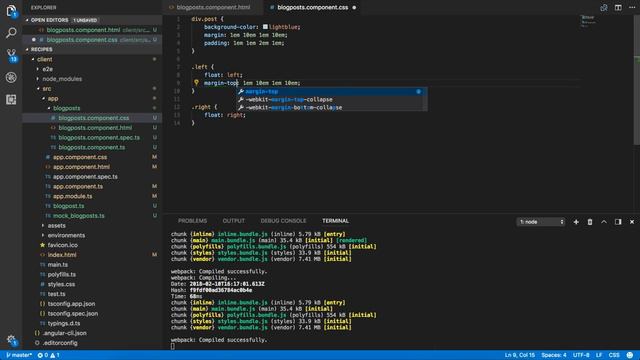This screenshot has height=360, width=640.
Task: Open the Manage gear menu
Action: point(11,340)
